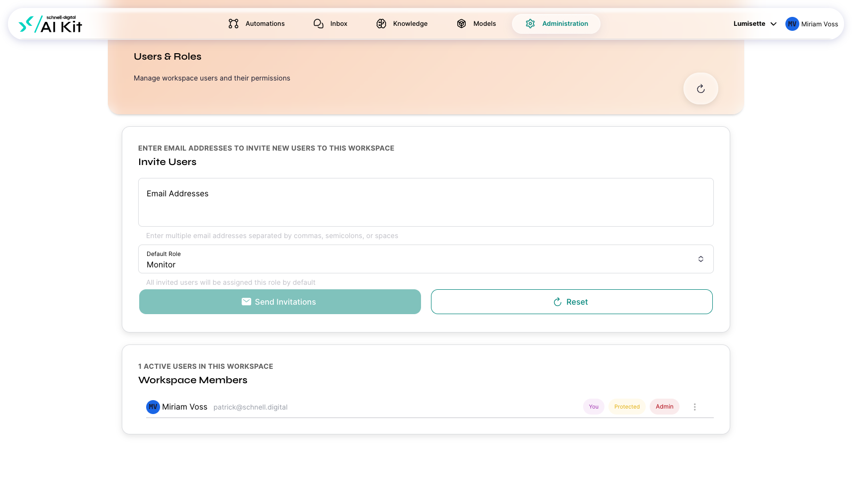
Task: Click Miriam Voss name in members list
Action: coord(184,407)
